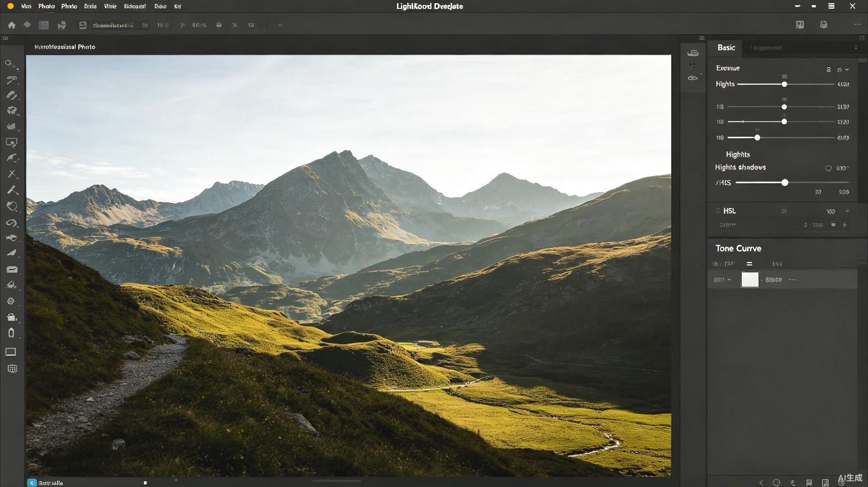Click the eye-shaped icon in the strip beside Basic
868x487 pixels.
coord(693,78)
